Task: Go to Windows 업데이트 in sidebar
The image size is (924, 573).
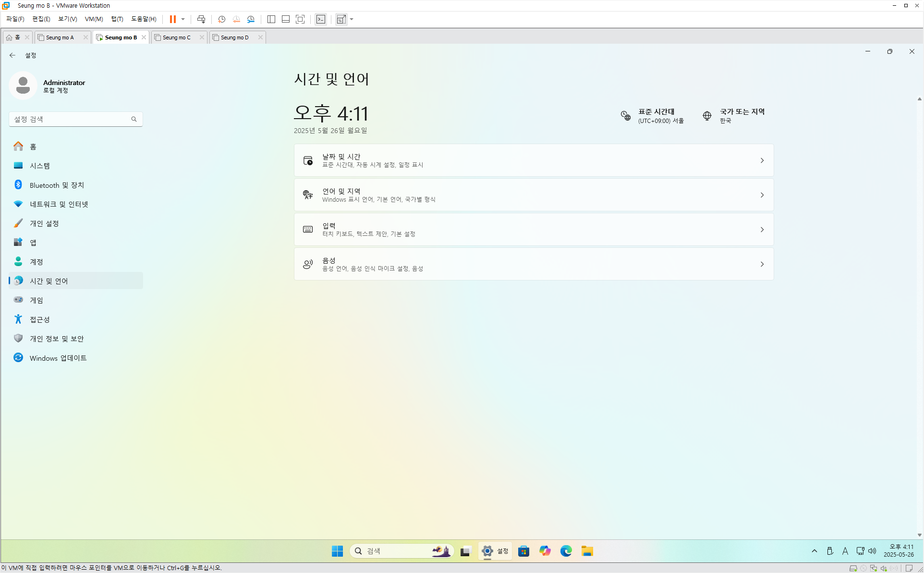Action: click(58, 358)
